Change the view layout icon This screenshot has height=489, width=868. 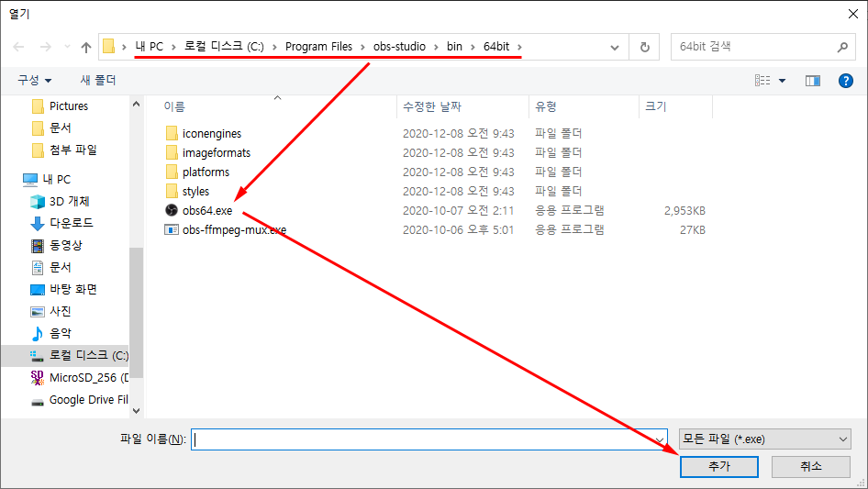tap(762, 81)
